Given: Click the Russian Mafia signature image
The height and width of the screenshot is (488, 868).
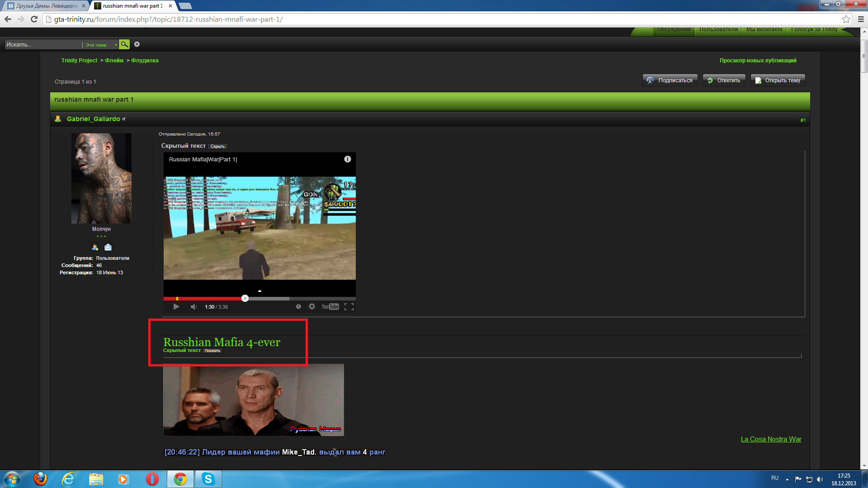Looking at the screenshot, I should [254, 400].
